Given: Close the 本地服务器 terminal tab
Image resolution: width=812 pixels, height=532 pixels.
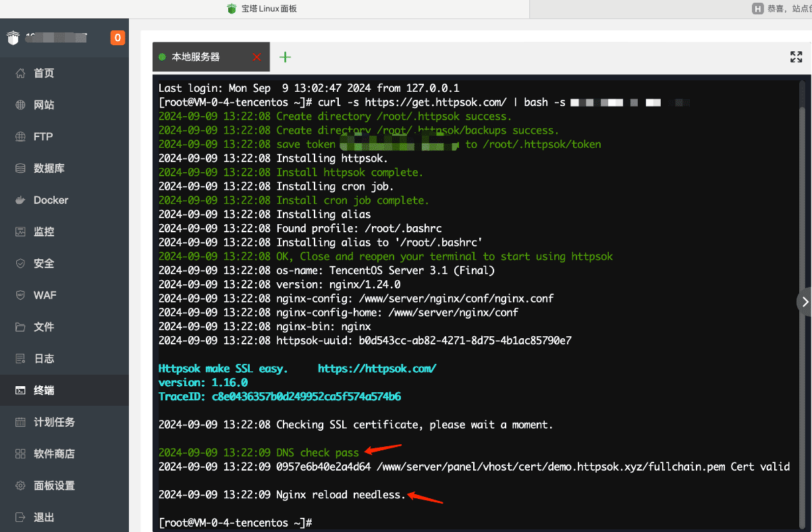Looking at the screenshot, I should pyautogui.click(x=256, y=57).
